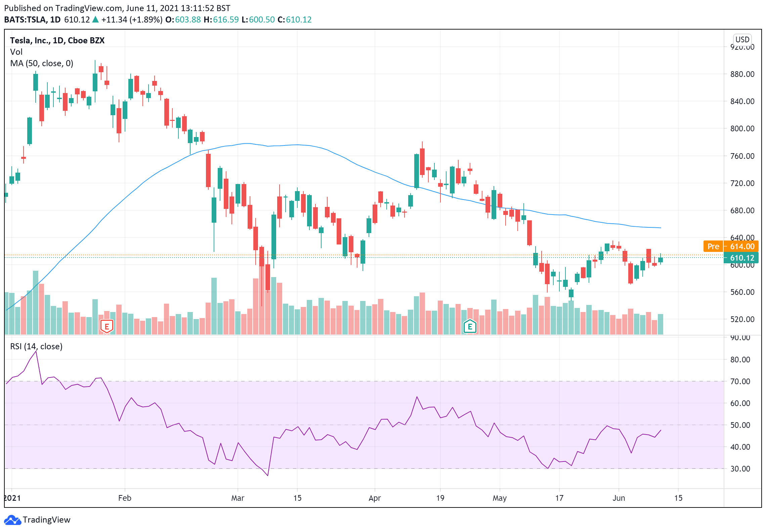Click the green earnings E marker
Viewport: 766px width, 532px height.
[470, 326]
